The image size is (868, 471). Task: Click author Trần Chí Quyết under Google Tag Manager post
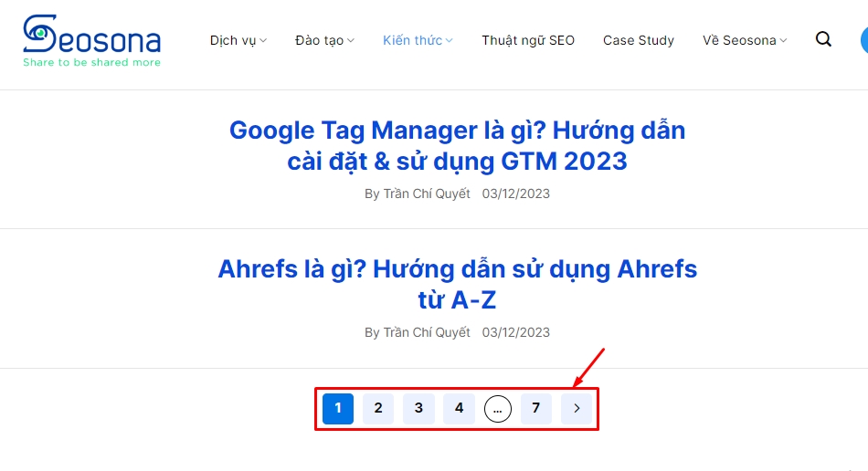point(427,194)
